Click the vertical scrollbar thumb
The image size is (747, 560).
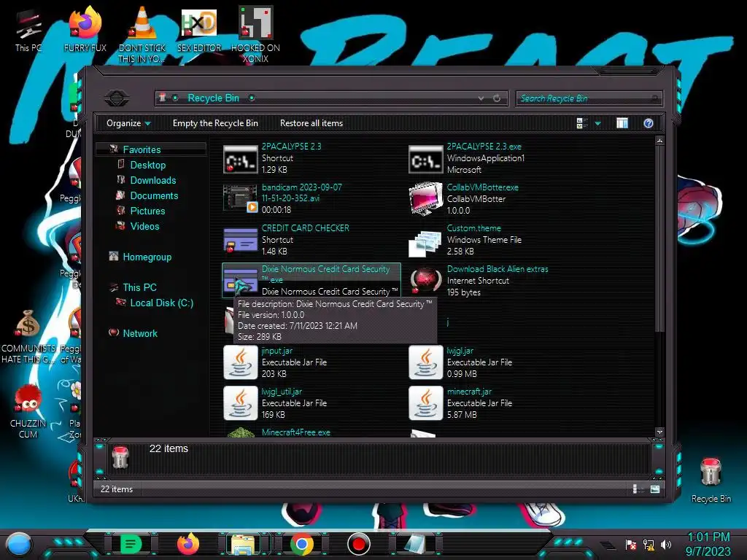point(659,238)
